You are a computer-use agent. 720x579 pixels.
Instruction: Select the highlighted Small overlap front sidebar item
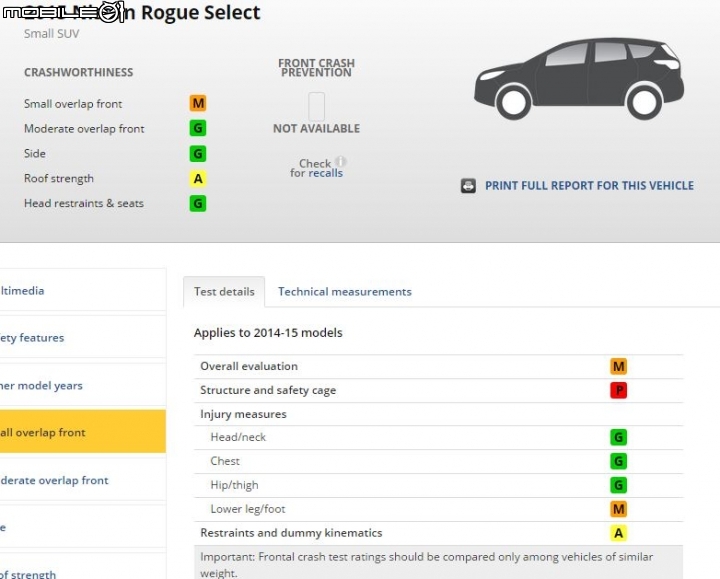pyautogui.click(x=83, y=432)
